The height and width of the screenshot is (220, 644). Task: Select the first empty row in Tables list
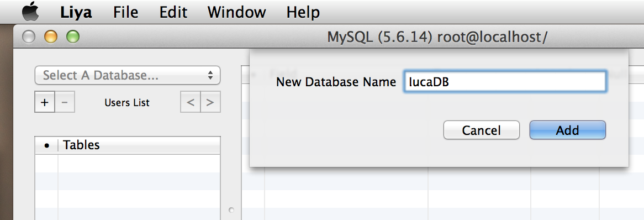128,163
